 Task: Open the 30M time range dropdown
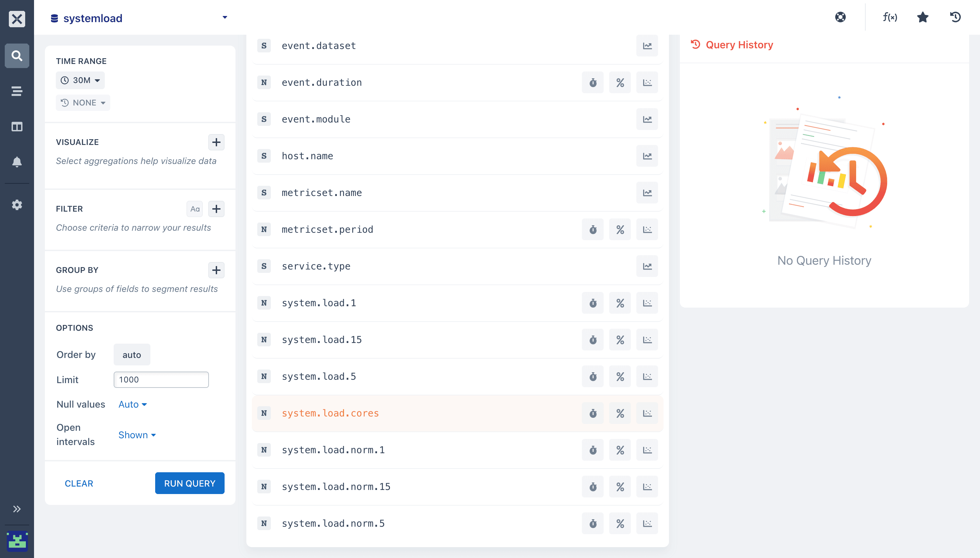80,81
